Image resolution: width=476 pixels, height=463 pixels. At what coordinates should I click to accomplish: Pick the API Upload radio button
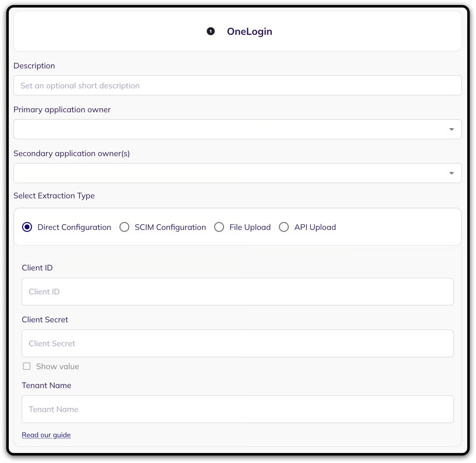point(284,227)
